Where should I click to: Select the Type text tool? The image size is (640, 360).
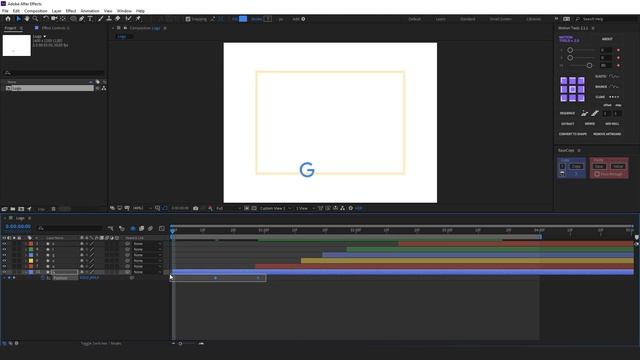coord(90,19)
